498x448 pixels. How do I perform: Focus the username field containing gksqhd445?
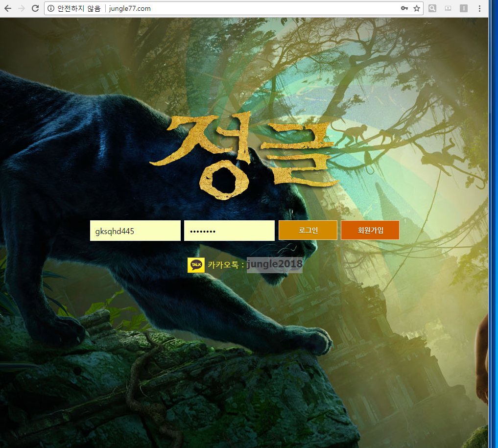point(135,231)
